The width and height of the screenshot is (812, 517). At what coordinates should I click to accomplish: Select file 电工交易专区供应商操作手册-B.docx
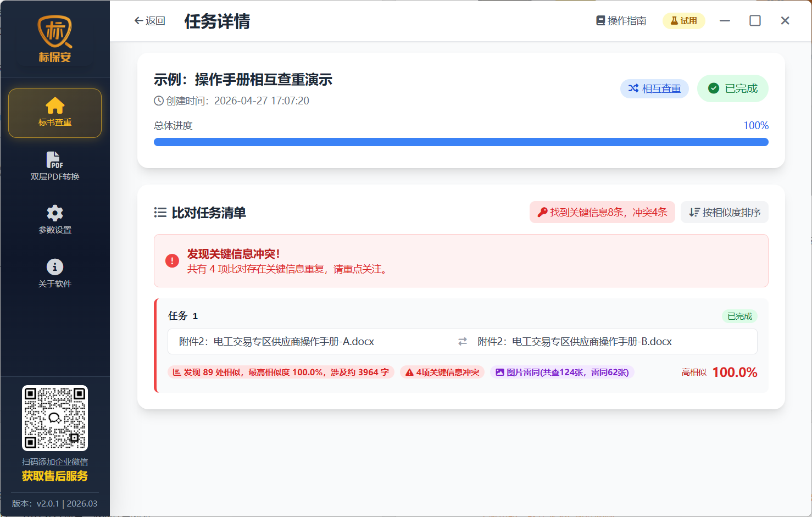[x=575, y=342]
